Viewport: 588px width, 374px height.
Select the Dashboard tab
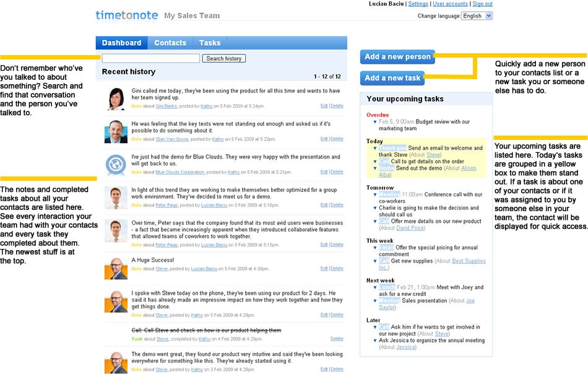click(x=121, y=43)
